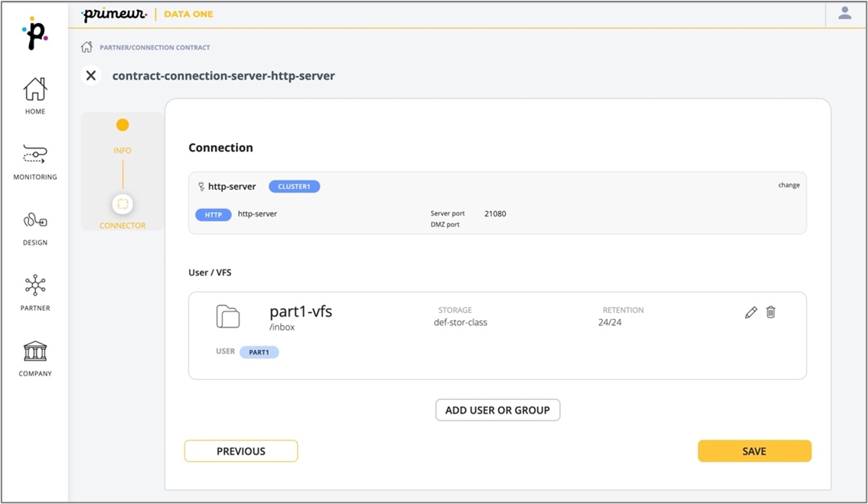Screen dimensions: 868x504
Task: Open the user profile icon
Action: coord(845,14)
